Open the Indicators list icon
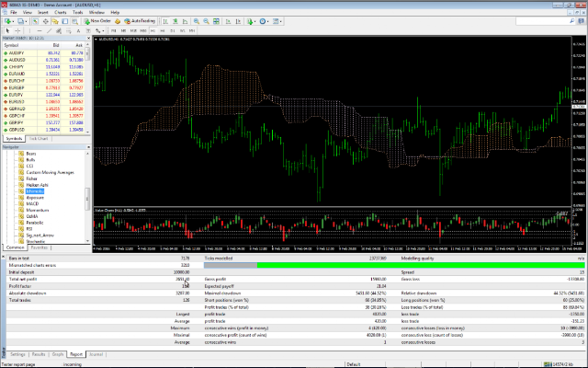This screenshot has height=368, width=588. point(250,21)
